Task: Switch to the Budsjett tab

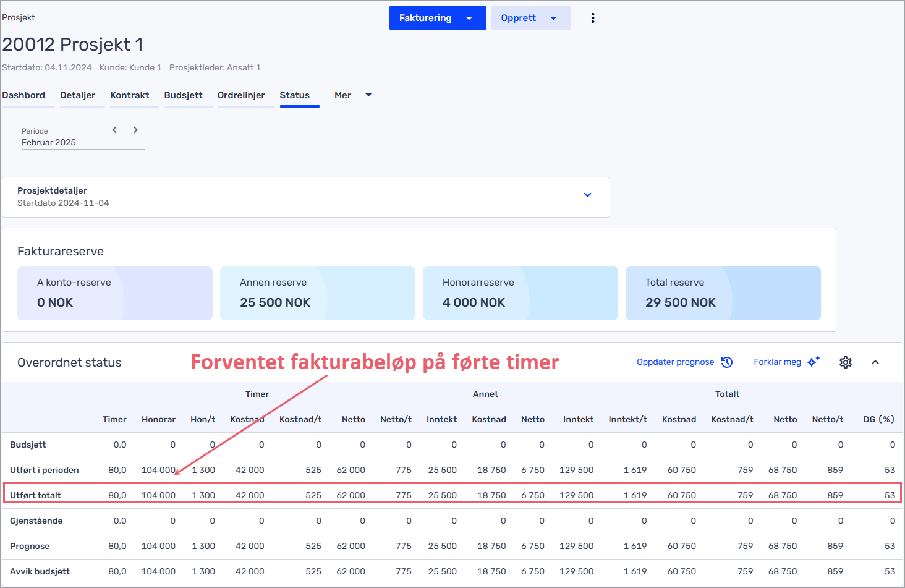Action: coord(183,95)
